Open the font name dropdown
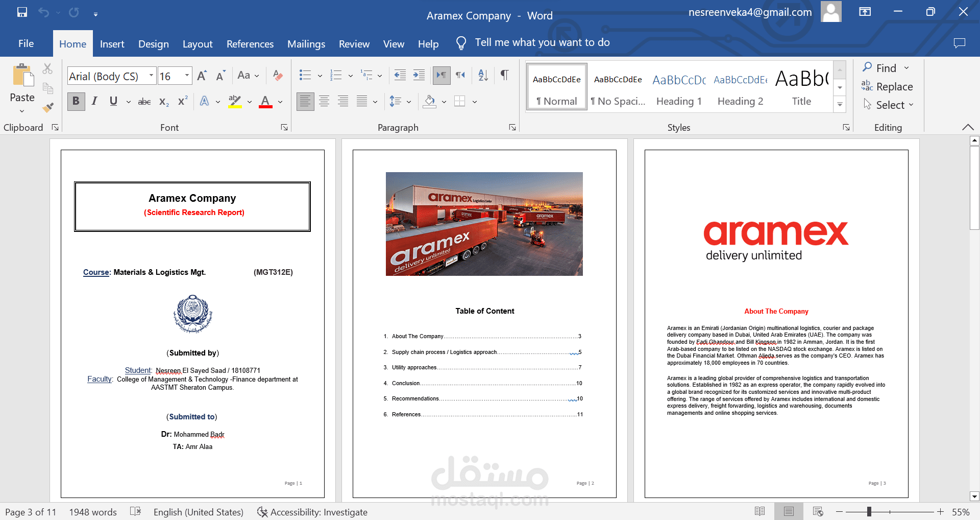 (x=151, y=76)
